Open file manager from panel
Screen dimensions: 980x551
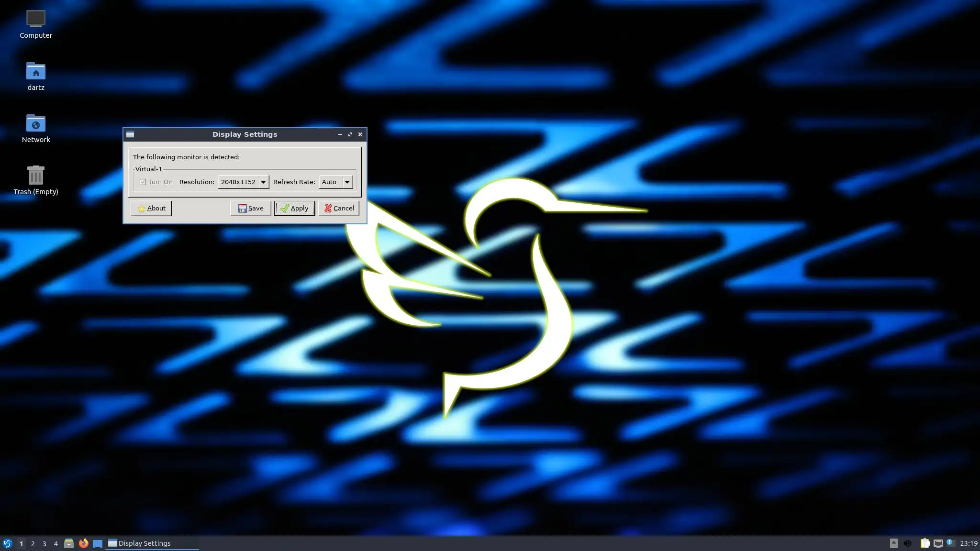[x=69, y=543]
